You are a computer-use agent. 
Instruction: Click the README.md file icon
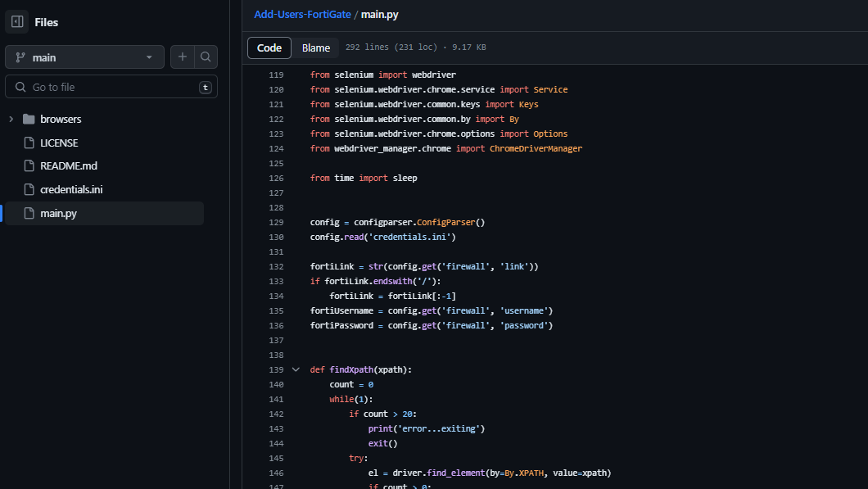29,165
